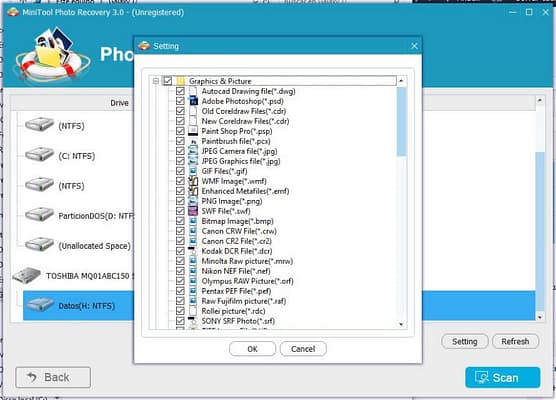Click the Enhanced Metafiles icon
Image resolution: width=556 pixels, height=400 pixels.
193,191
